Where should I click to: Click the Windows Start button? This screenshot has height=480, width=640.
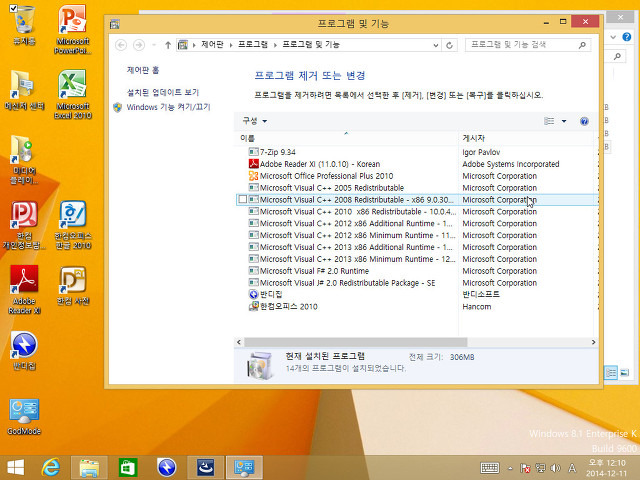tap(16, 467)
